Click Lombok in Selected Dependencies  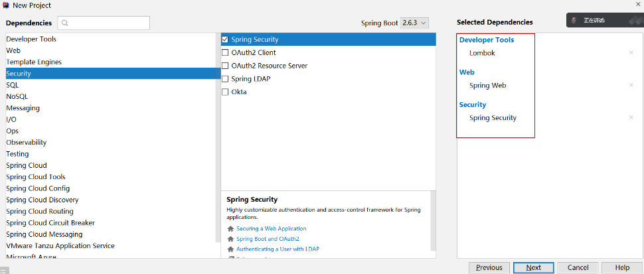pos(482,53)
